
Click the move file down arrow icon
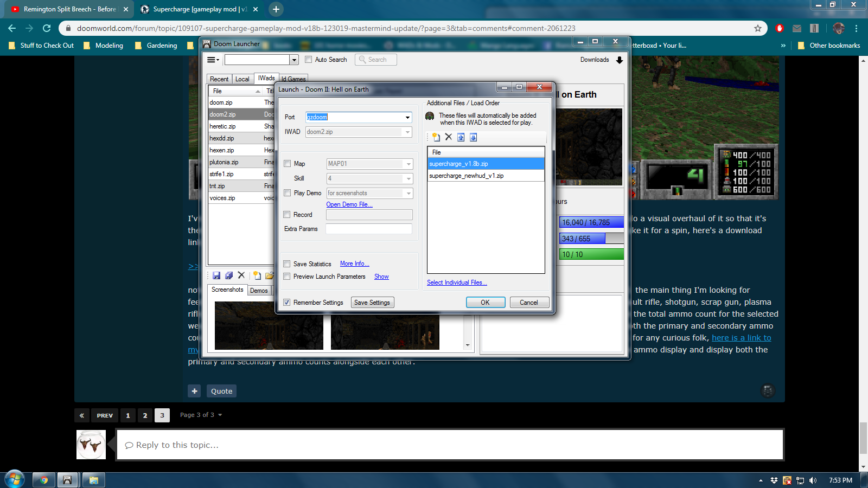[473, 137]
